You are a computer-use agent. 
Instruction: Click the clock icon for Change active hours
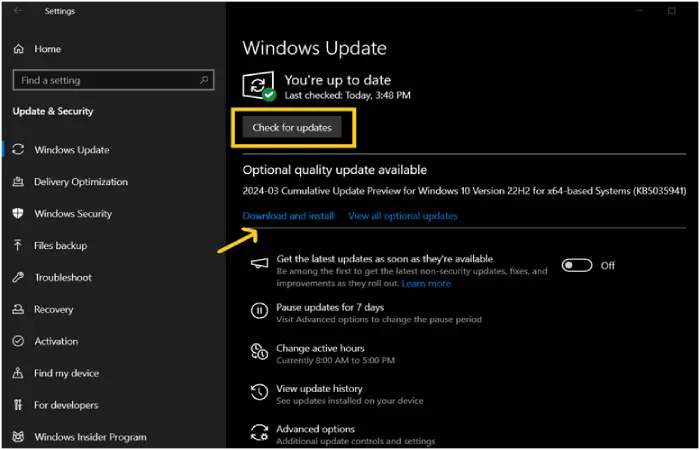point(259,351)
